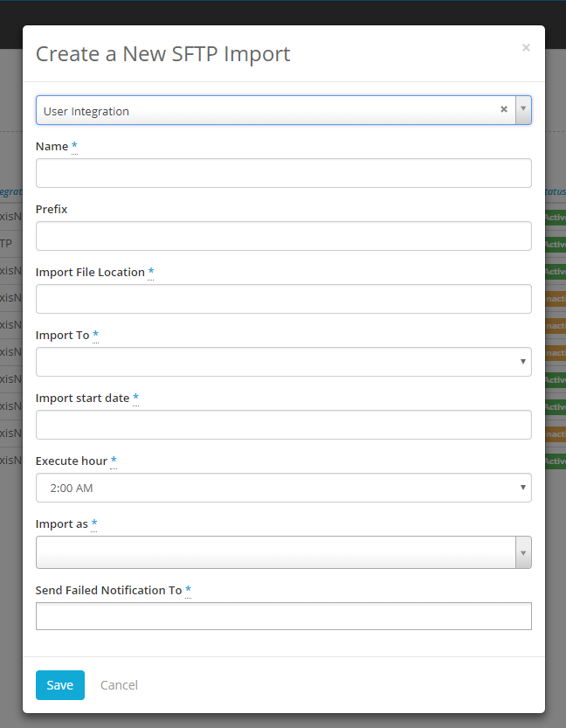Screen dimensions: 566x728
Task: Click the Status column header behind the dialog
Action: coord(553,191)
